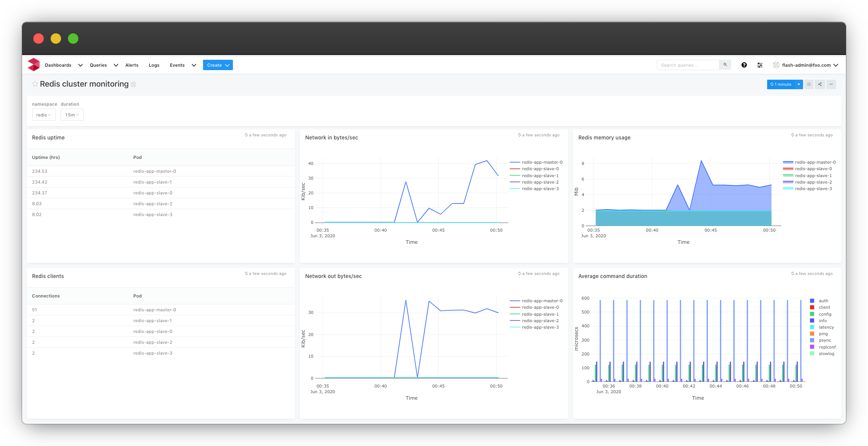This screenshot has height=446, width=868.
Task: Refresh the Redis uptime widget
Action: click(x=246, y=135)
